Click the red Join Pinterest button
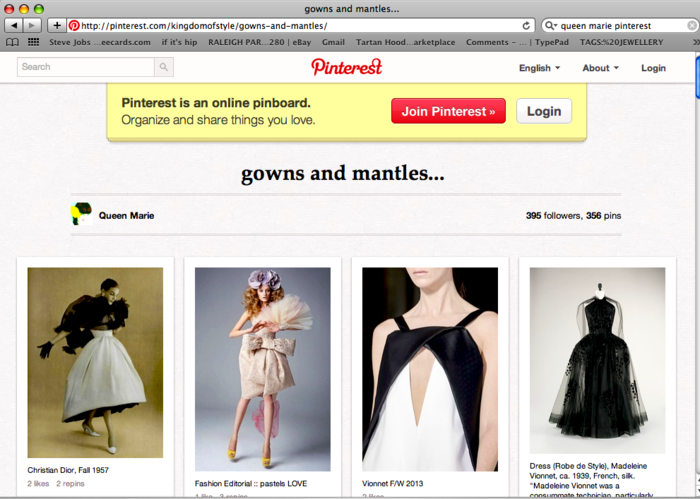 [448, 111]
